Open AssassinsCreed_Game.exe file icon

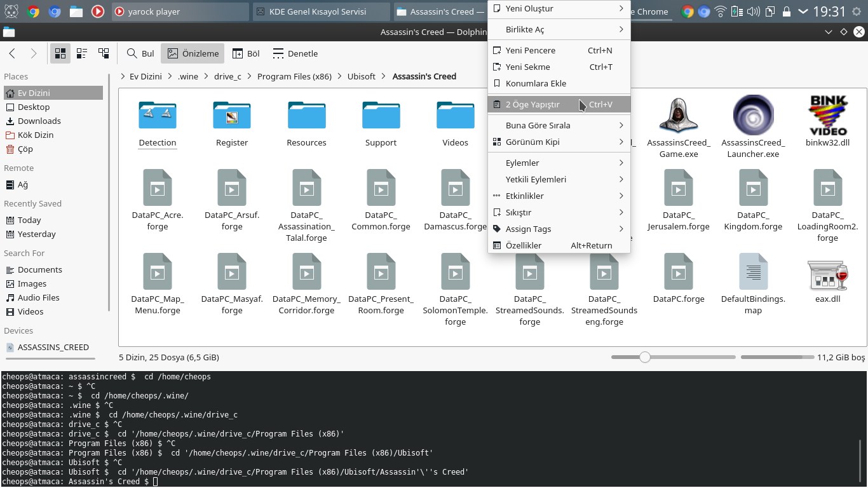[x=678, y=116]
